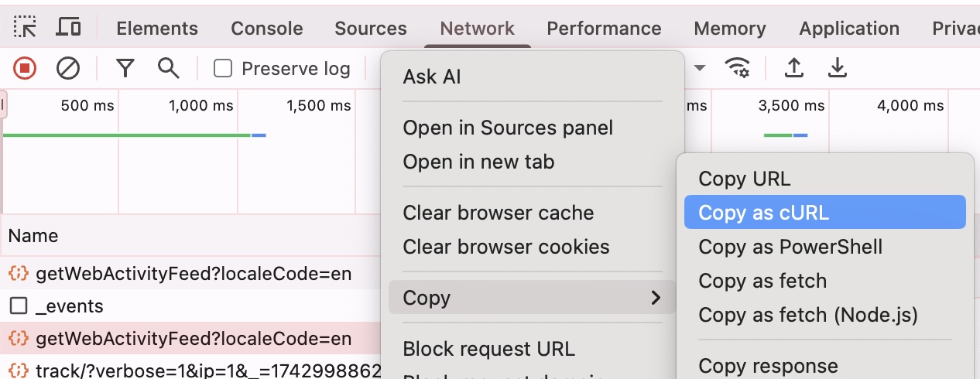Expand the Copy submenu
The height and width of the screenshot is (379, 980).
(x=532, y=298)
